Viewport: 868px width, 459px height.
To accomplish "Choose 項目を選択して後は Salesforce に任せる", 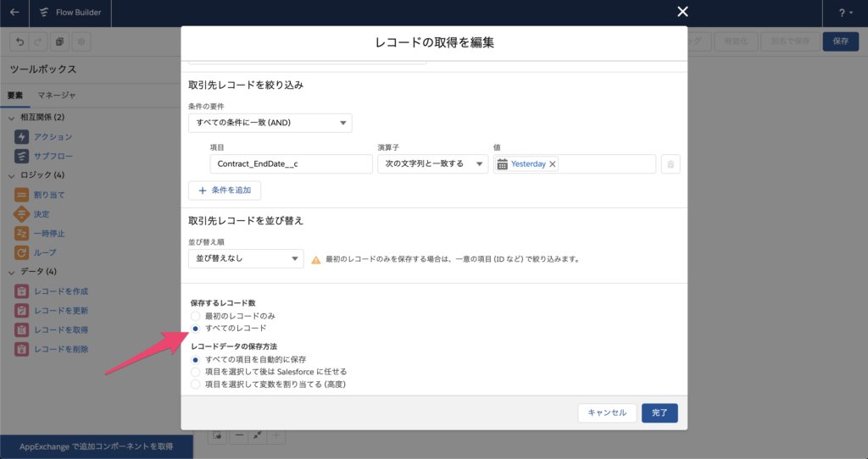I will pos(196,372).
